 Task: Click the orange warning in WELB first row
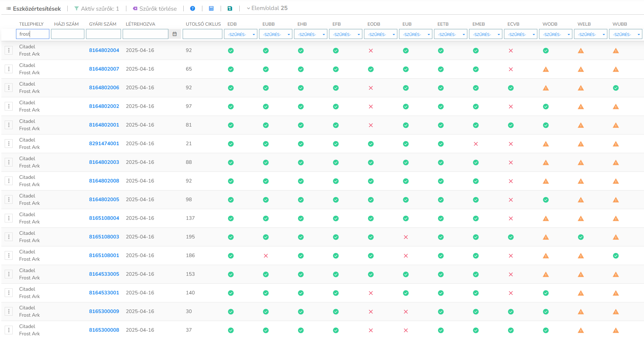coord(581,51)
